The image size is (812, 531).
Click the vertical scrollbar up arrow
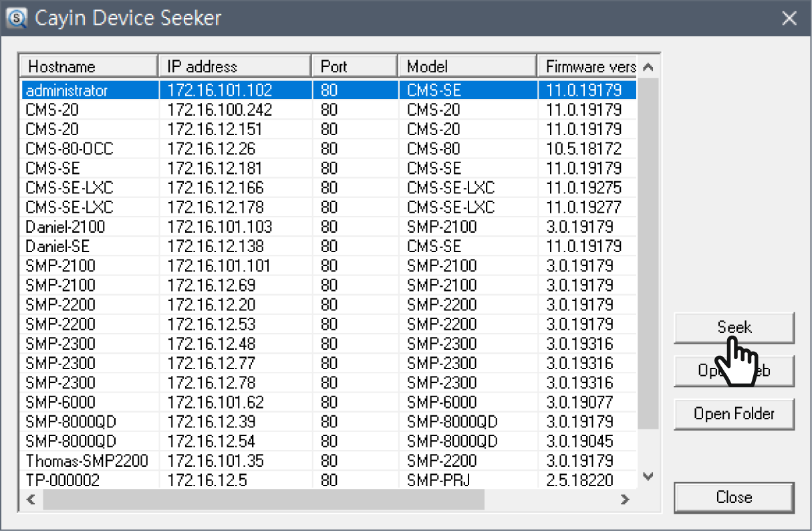[648, 67]
